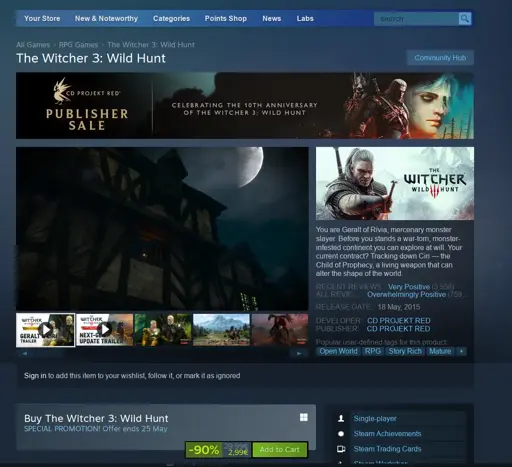Open the Categories menu
512x467 pixels.
tap(171, 19)
